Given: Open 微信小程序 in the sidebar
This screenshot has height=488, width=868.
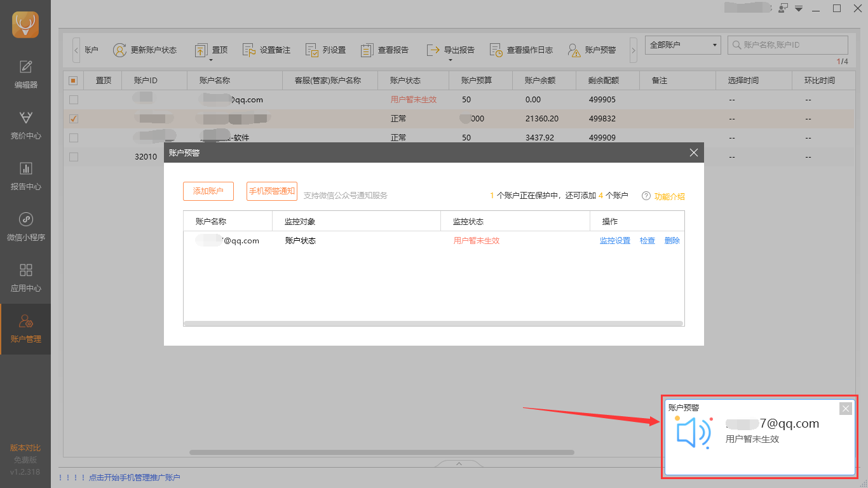Looking at the screenshot, I should coord(25,227).
